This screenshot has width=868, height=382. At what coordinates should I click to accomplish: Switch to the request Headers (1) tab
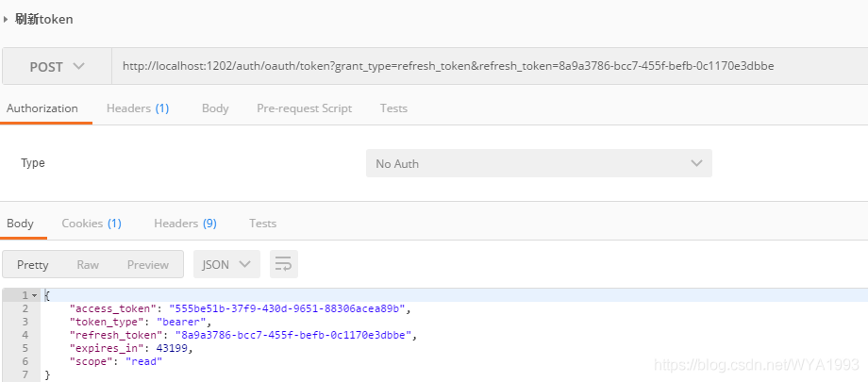[138, 108]
